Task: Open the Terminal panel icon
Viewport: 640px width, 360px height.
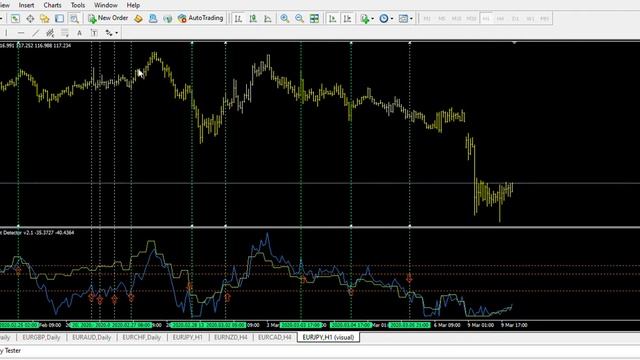Action: 59,18
